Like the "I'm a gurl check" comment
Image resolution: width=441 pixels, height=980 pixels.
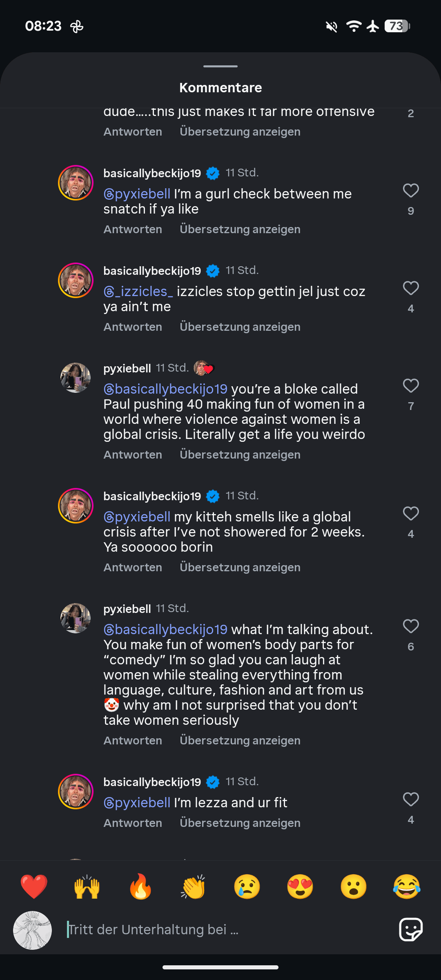[x=411, y=191]
